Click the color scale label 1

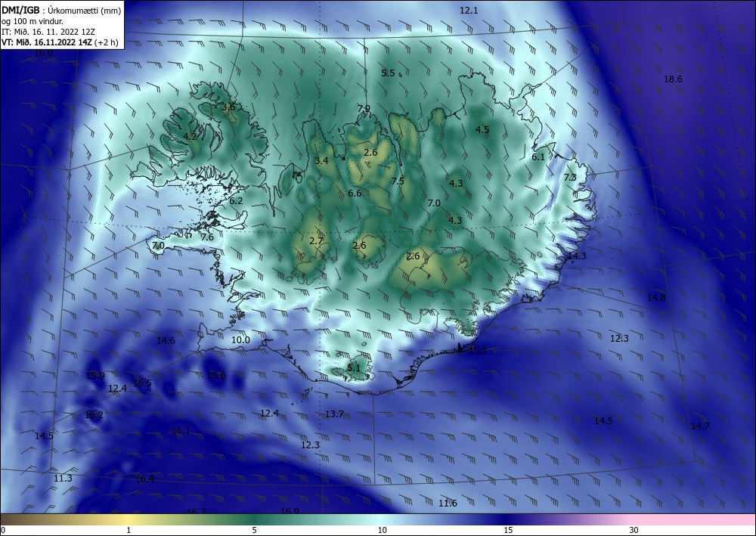pos(129,530)
